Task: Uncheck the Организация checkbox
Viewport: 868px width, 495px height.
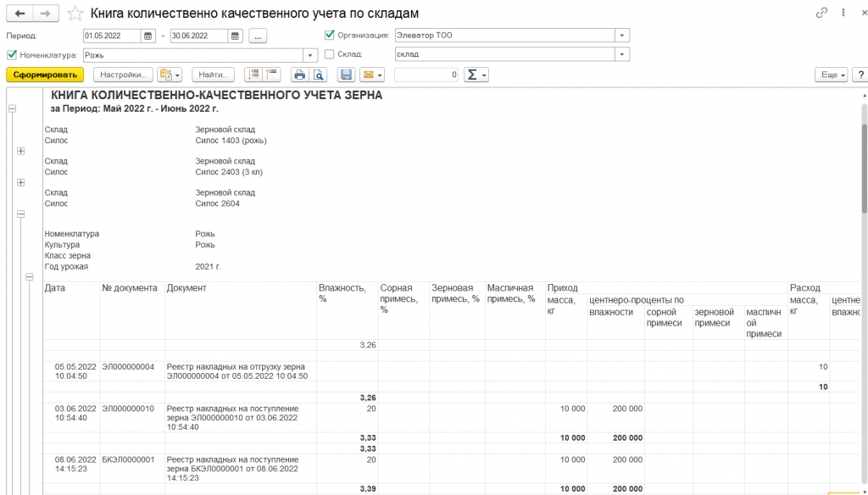Action: (330, 36)
